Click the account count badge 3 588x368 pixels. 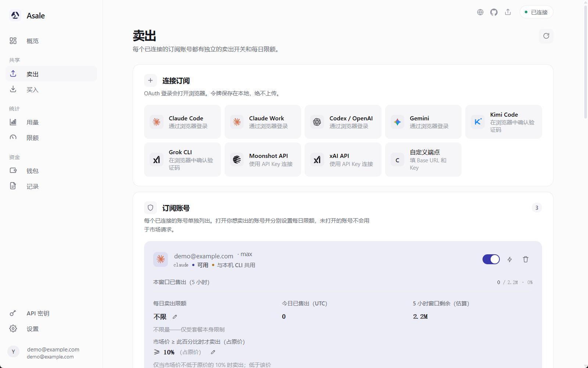pos(537,208)
